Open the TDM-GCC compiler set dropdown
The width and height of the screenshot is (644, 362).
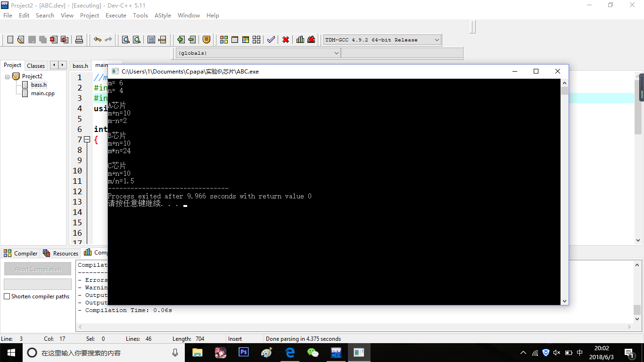(x=437, y=40)
